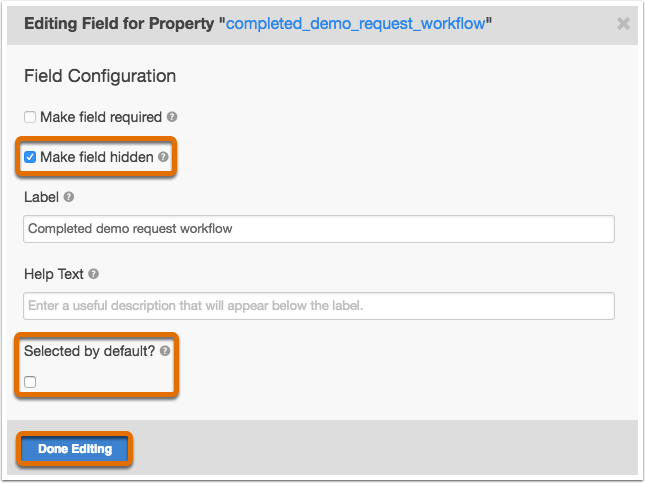Click help icon beside Selected by default?
Screen dimensions: 645x483
point(165,351)
